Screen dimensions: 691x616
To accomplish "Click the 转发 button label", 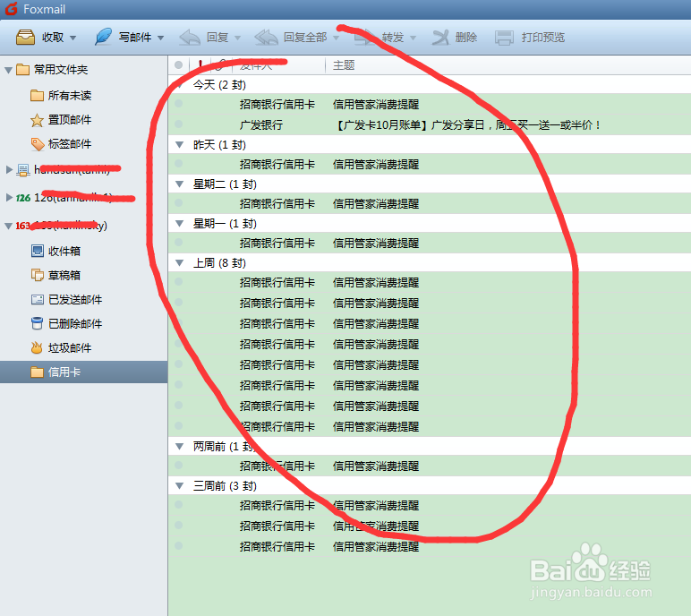I will [393, 38].
